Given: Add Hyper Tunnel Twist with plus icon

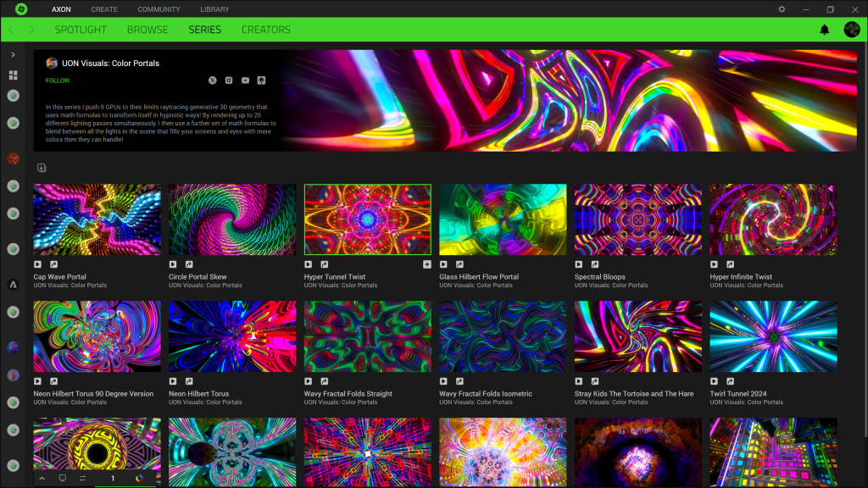Looking at the screenshot, I should 427,264.
